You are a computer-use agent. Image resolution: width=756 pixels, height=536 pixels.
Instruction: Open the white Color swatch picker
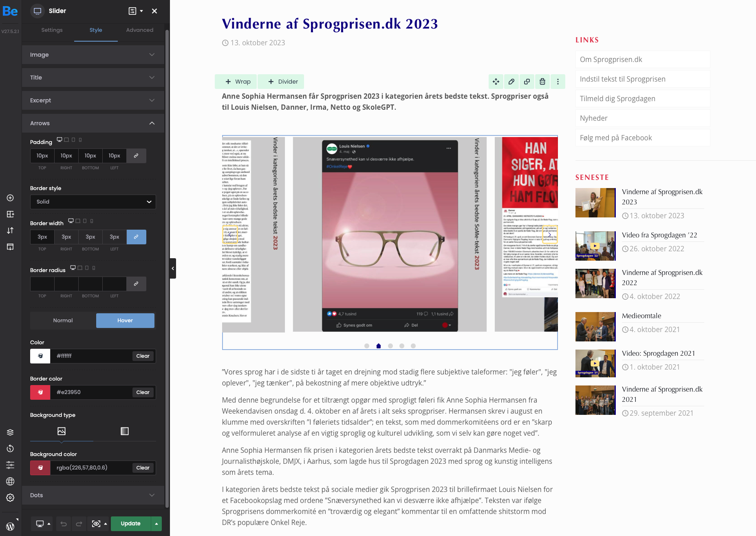tap(40, 356)
